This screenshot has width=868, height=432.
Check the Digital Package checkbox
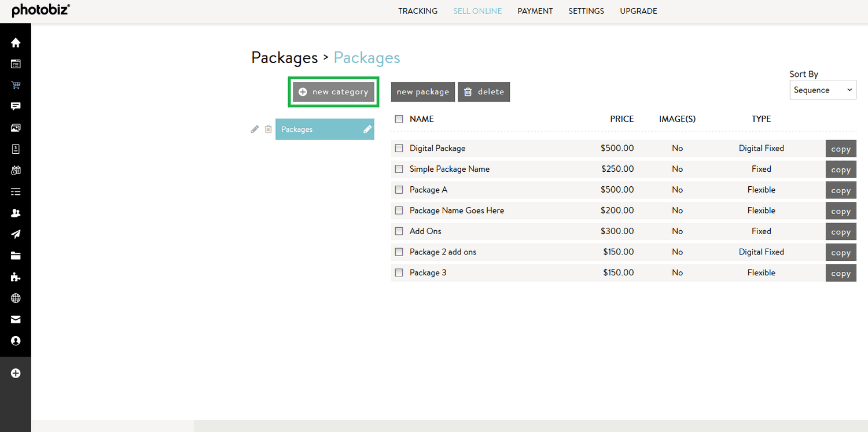click(399, 148)
